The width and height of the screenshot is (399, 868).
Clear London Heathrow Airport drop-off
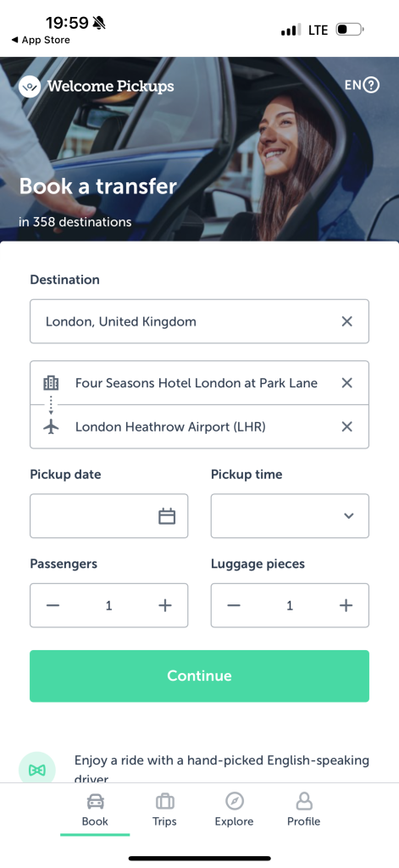347,427
